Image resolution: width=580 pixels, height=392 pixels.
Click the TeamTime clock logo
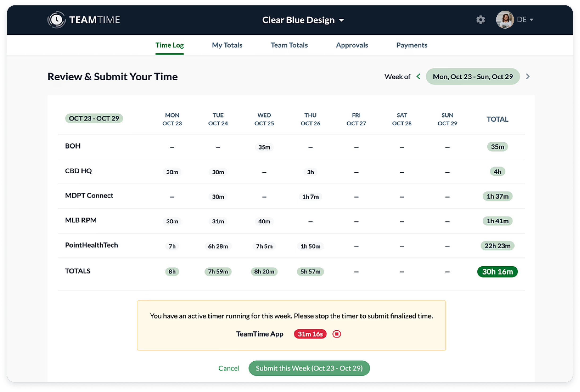click(56, 20)
